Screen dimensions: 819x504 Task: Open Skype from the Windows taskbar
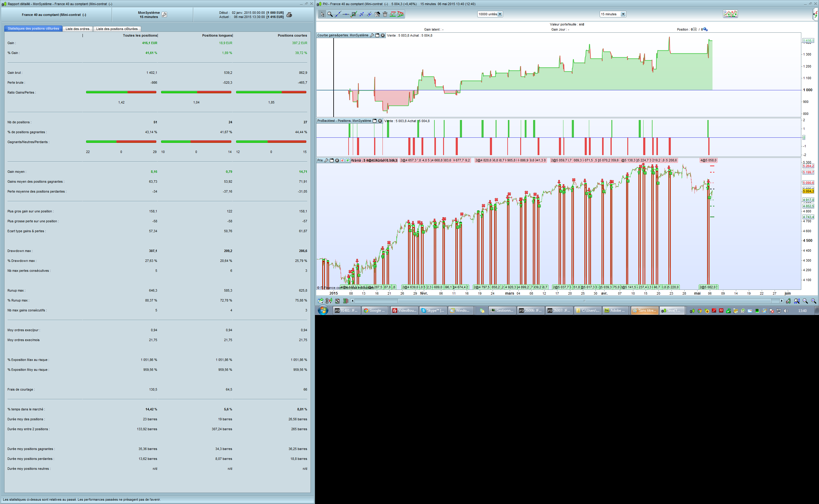(433, 310)
